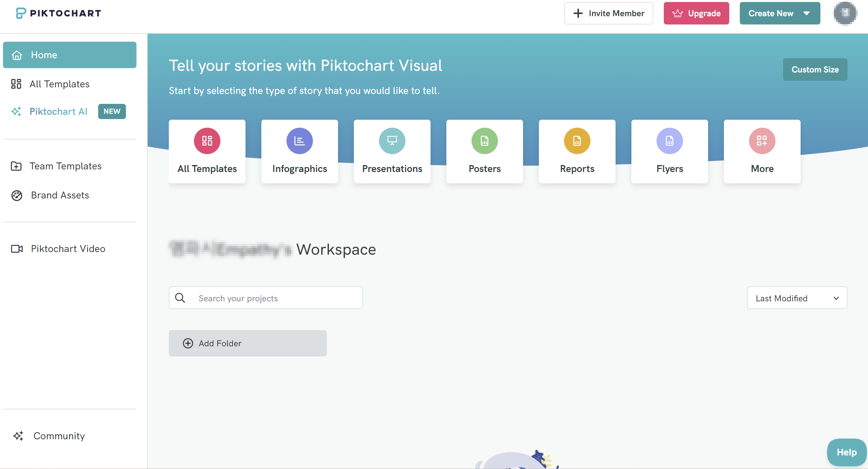
Task: Click the Upgrade button
Action: [696, 13]
